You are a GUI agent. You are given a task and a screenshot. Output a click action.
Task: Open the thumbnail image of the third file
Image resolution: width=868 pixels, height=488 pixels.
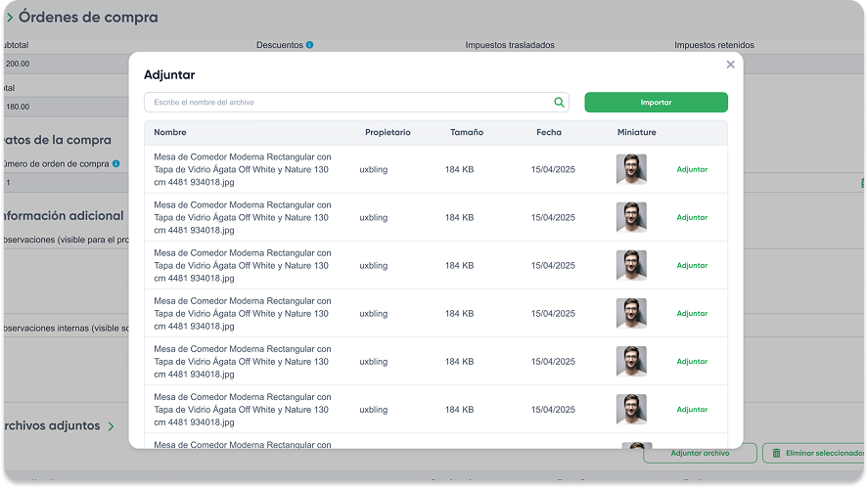point(631,266)
